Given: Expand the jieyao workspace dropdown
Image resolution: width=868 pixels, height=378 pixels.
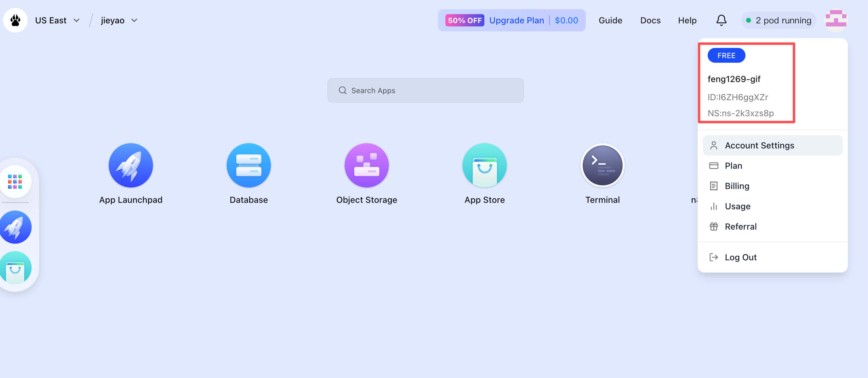Looking at the screenshot, I should pos(119,20).
